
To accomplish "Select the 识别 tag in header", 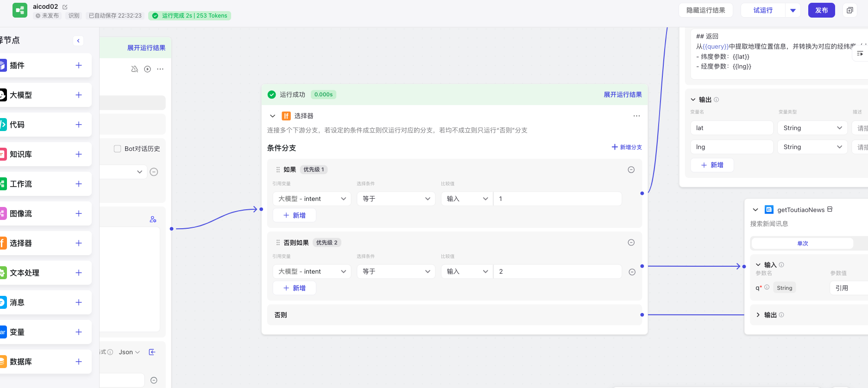I will point(74,16).
